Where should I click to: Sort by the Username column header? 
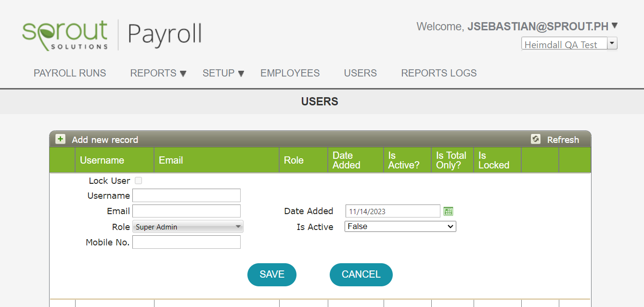pos(102,160)
